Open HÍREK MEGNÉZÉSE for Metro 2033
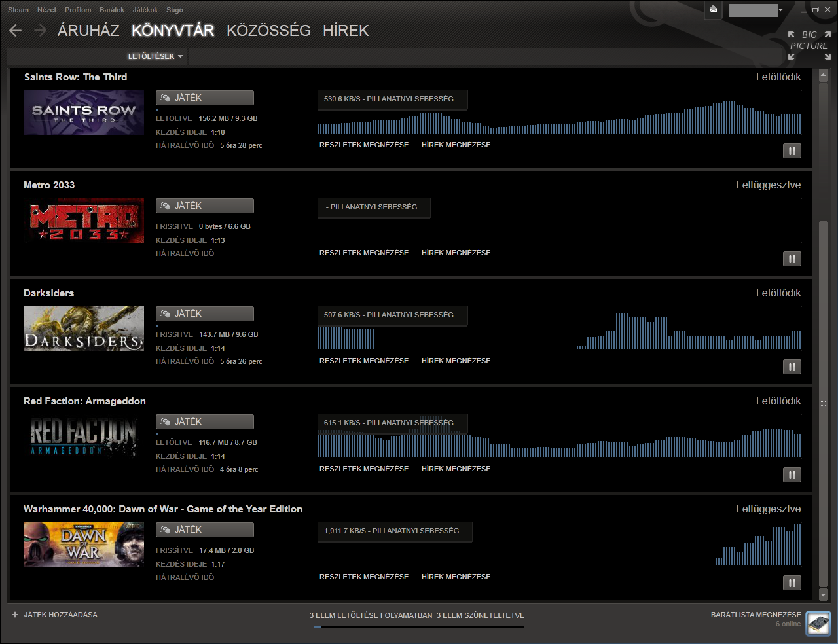This screenshot has width=838, height=644. click(x=456, y=253)
